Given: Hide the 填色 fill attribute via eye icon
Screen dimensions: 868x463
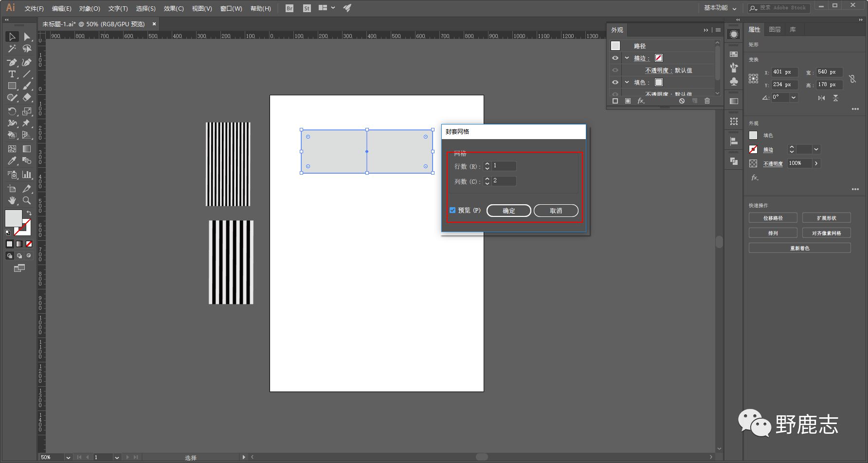Looking at the screenshot, I should tap(615, 82).
